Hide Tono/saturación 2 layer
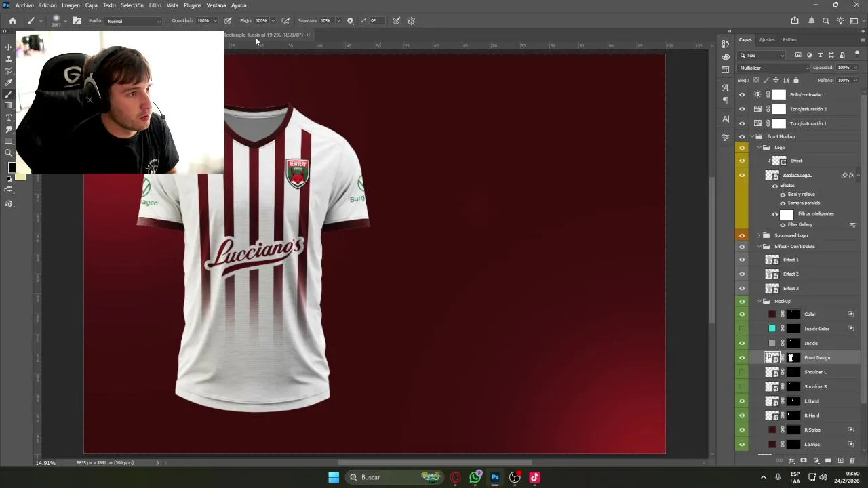 [742, 109]
